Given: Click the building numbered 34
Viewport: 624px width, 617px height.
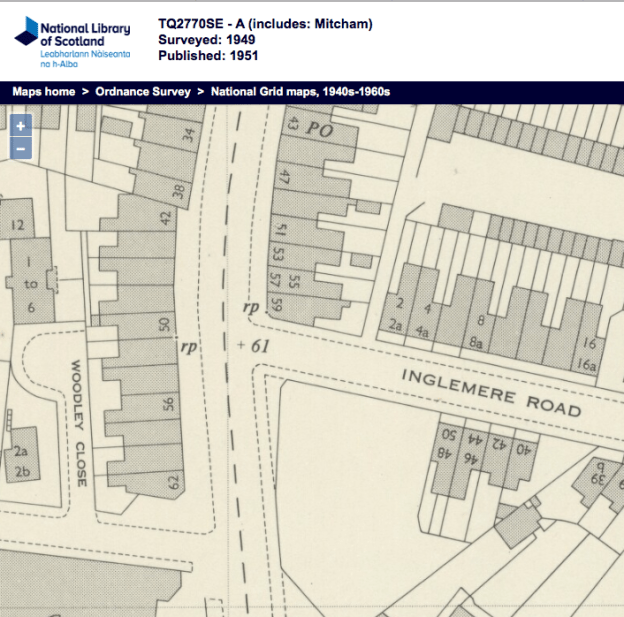Looking at the screenshot, I should [190, 135].
